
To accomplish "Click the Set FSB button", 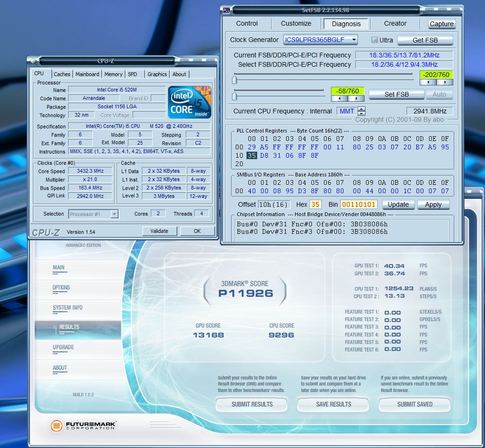I will pos(396,94).
